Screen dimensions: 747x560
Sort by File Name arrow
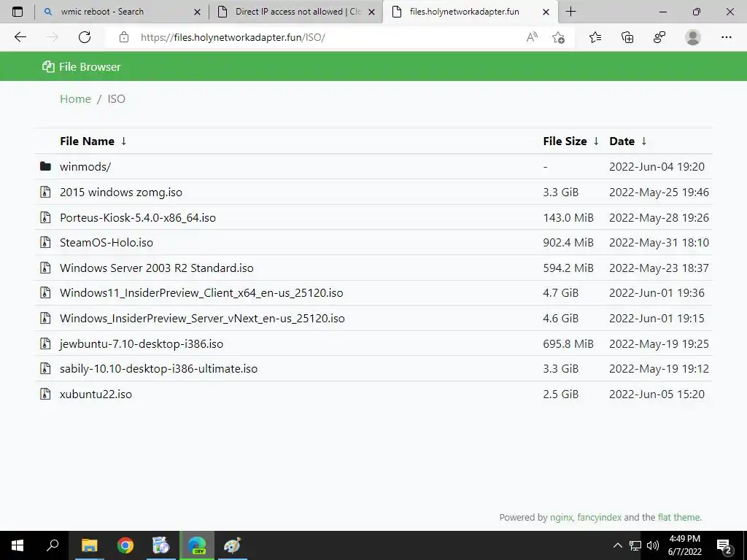coord(123,141)
